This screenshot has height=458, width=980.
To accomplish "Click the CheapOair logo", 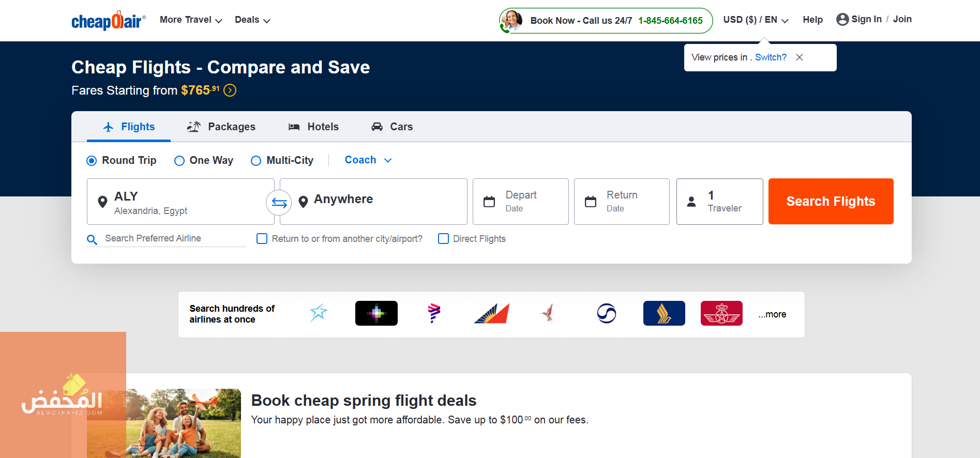I will (x=109, y=21).
